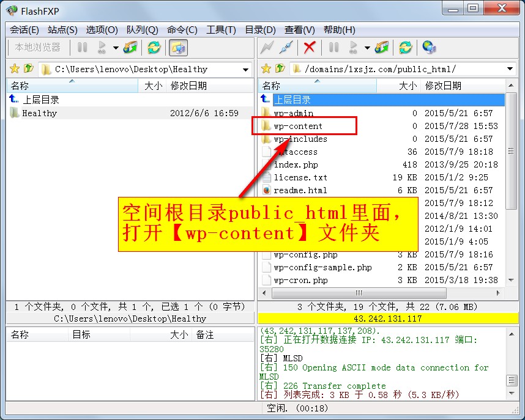The width and height of the screenshot is (525, 420).
Task: Sort local files by 修改日期 column
Action: (210, 86)
